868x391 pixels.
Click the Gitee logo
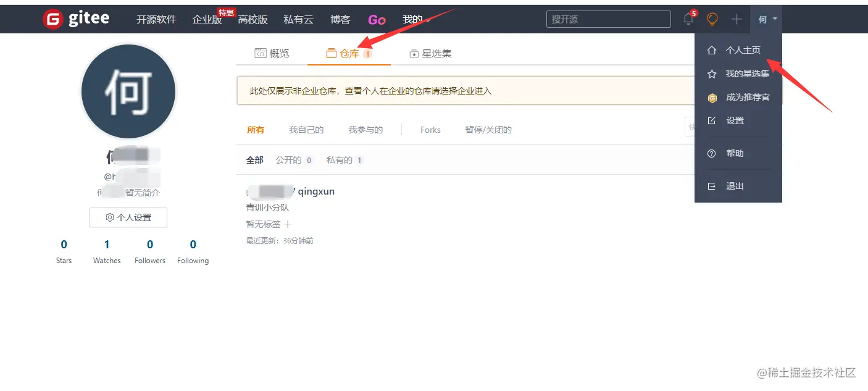(76, 19)
